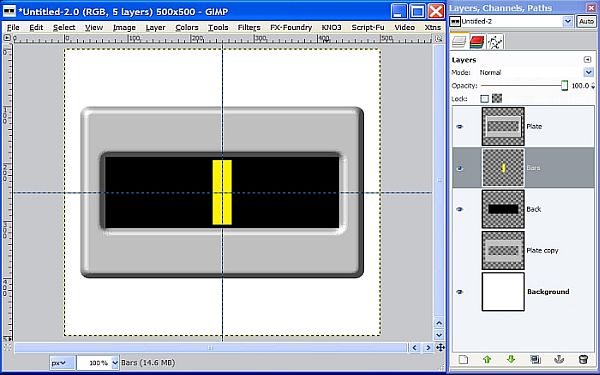Open the zoom percentage dropdown arrow
The height and width of the screenshot is (375, 600).
point(115,363)
